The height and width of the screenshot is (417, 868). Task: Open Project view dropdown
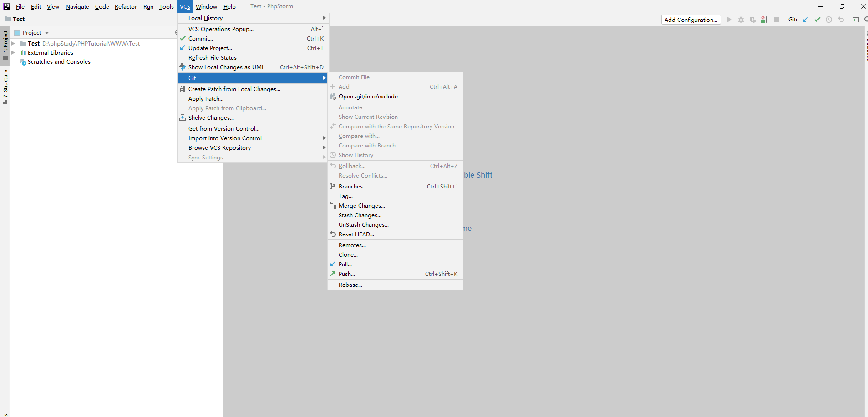coord(32,33)
